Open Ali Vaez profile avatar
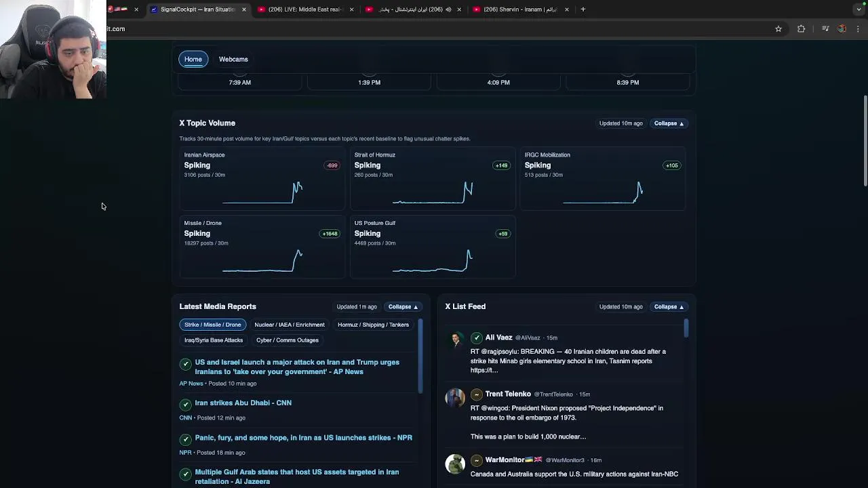 (456, 339)
